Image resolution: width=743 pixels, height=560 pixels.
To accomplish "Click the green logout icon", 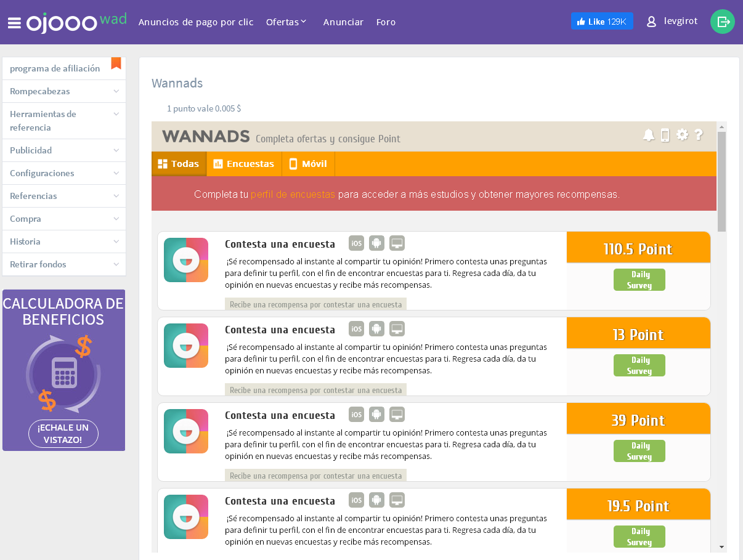I will pos(723,22).
